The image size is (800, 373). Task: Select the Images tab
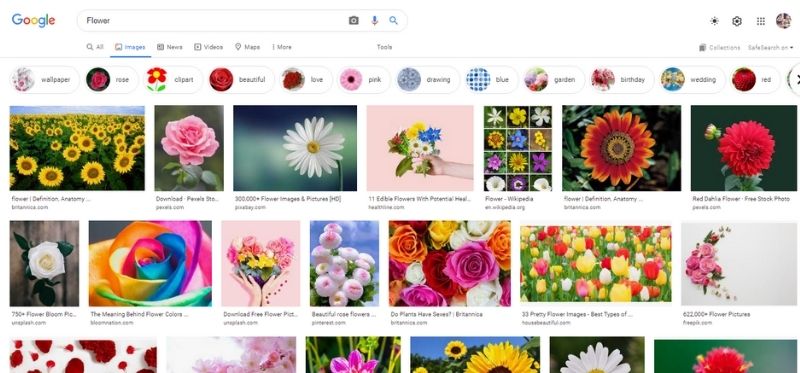[130, 47]
